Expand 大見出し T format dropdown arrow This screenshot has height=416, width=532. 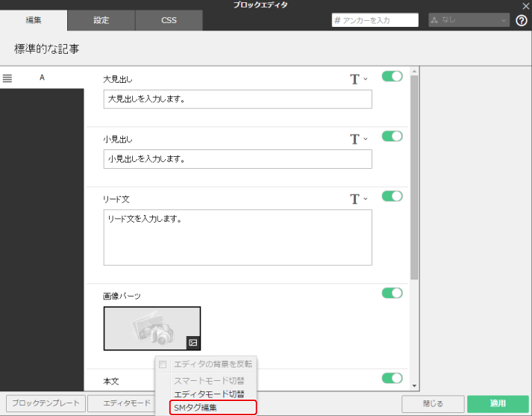(x=366, y=78)
